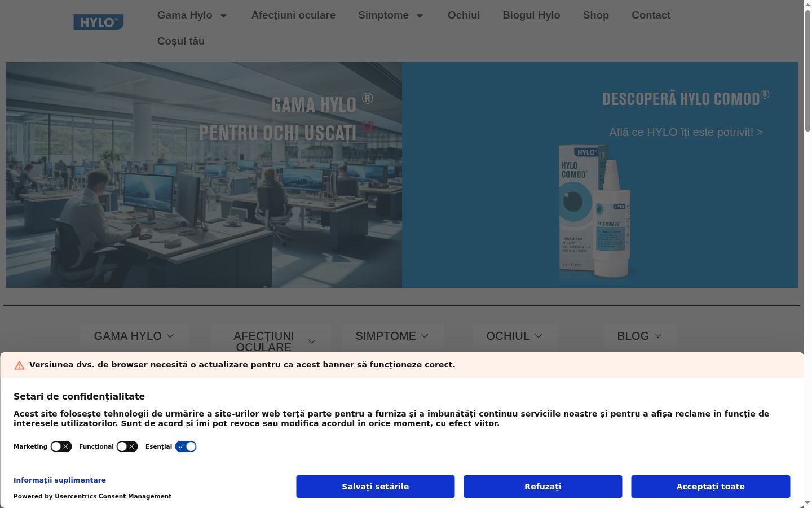Image resolution: width=812 pixels, height=508 pixels.
Task: Click 'Powered by Usercentrics Consent Management' text
Action: pos(92,497)
